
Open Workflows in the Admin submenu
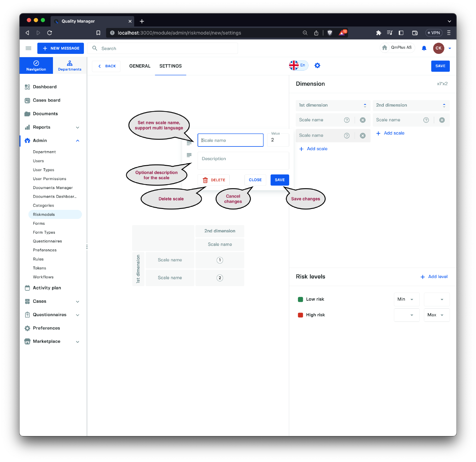click(x=43, y=277)
